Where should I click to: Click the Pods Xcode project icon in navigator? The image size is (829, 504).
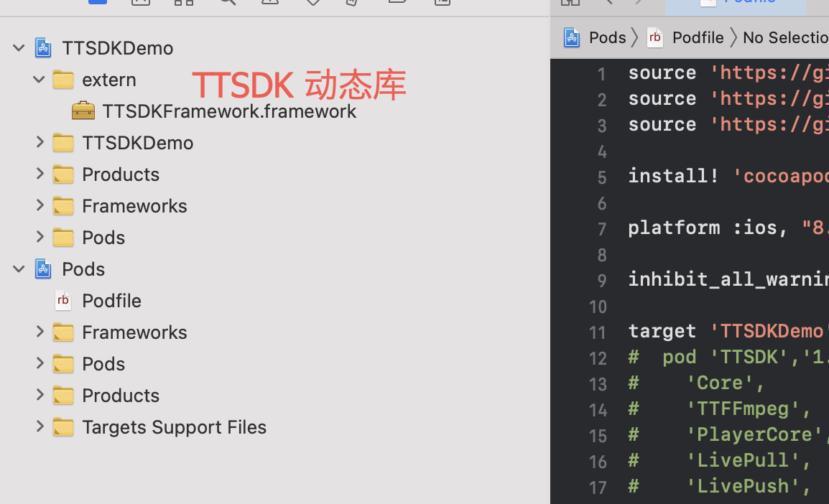click(x=43, y=269)
